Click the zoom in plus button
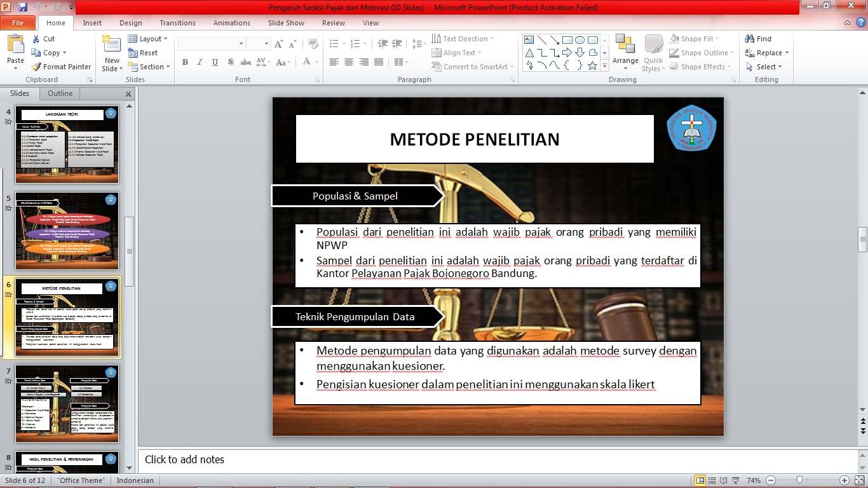The image size is (868, 488). (x=844, y=480)
